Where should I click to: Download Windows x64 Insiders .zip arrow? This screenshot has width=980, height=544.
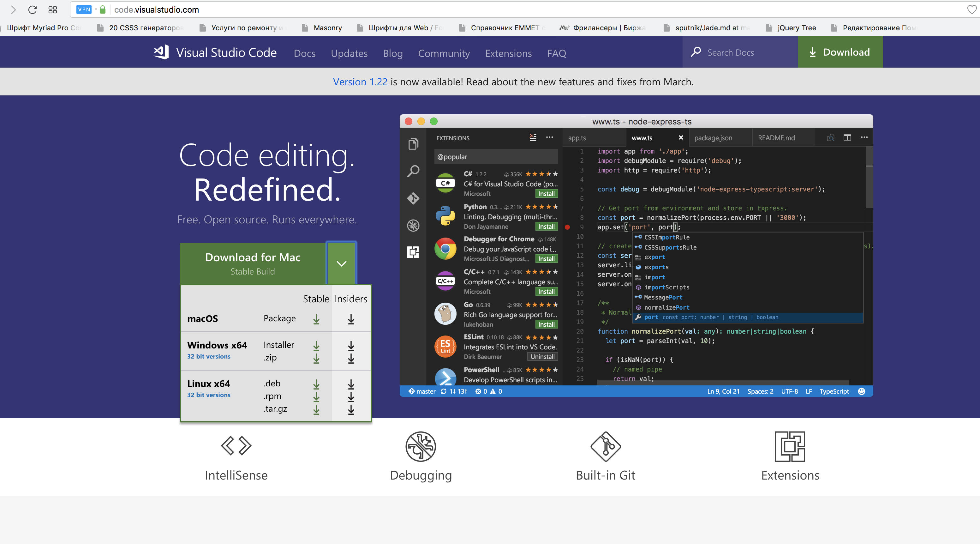click(351, 358)
